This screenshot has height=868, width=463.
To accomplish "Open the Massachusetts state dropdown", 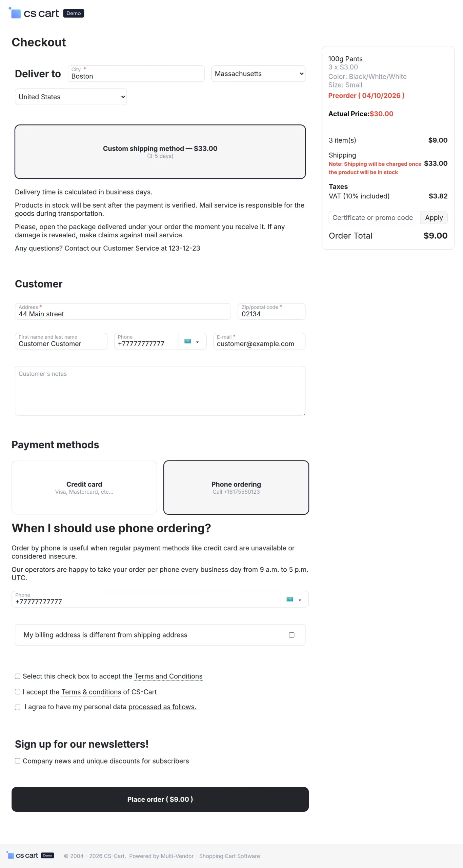I will pos(258,74).
